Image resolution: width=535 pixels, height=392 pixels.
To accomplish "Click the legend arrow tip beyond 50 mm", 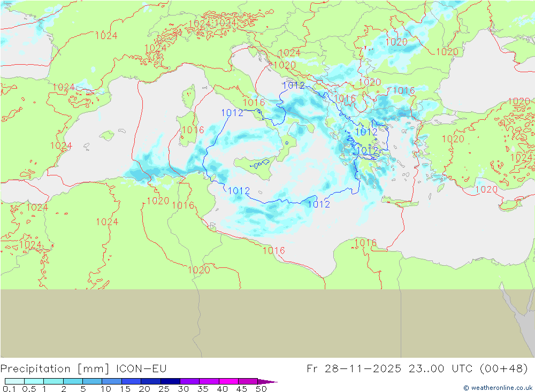I will 267,381.
